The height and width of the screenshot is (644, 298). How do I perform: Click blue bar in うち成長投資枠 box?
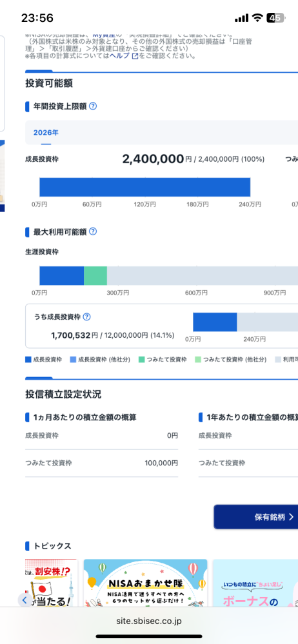pyautogui.click(x=215, y=322)
